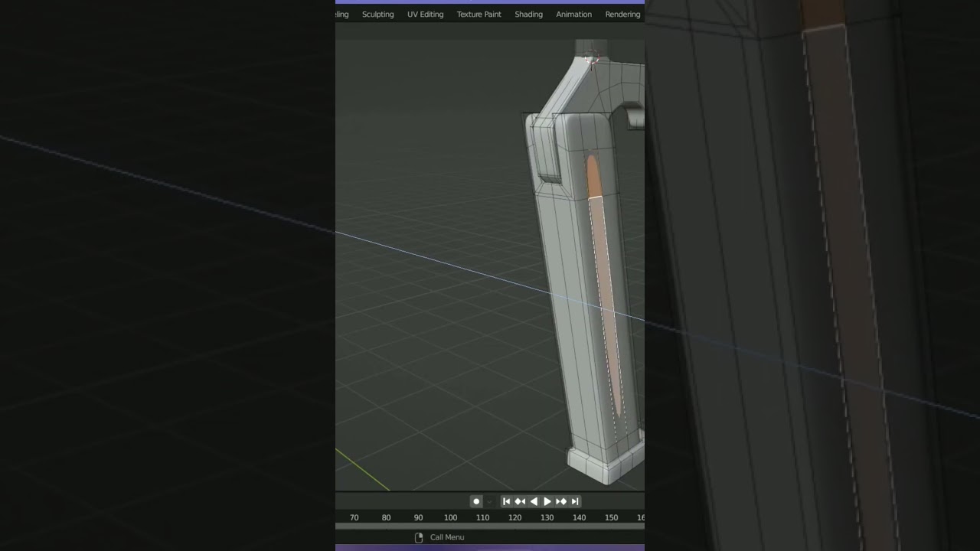Image resolution: width=980 pixels, height=551 pixels.
Task: Switch to Texture Paint workspace
Action: point(479,14)
